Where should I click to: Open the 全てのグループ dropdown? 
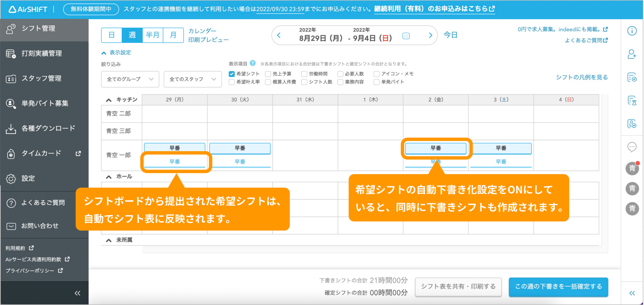coord(130,79)
